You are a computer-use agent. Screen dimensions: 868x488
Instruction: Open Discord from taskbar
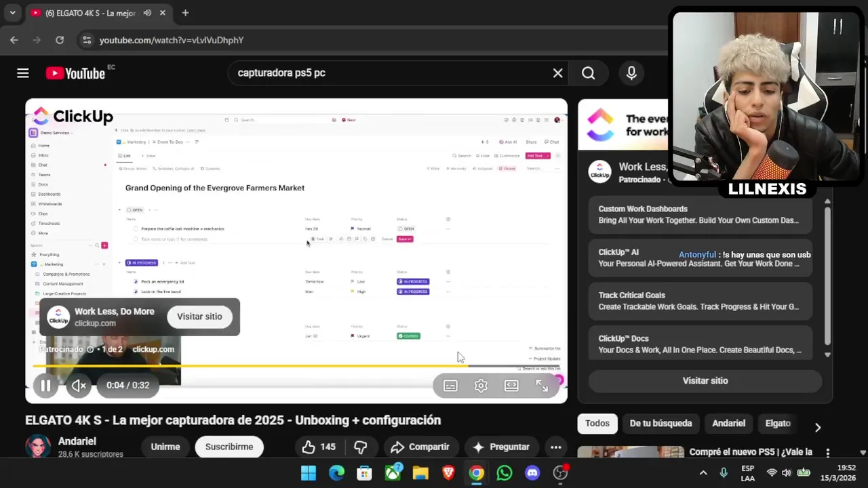pos(532,473)
